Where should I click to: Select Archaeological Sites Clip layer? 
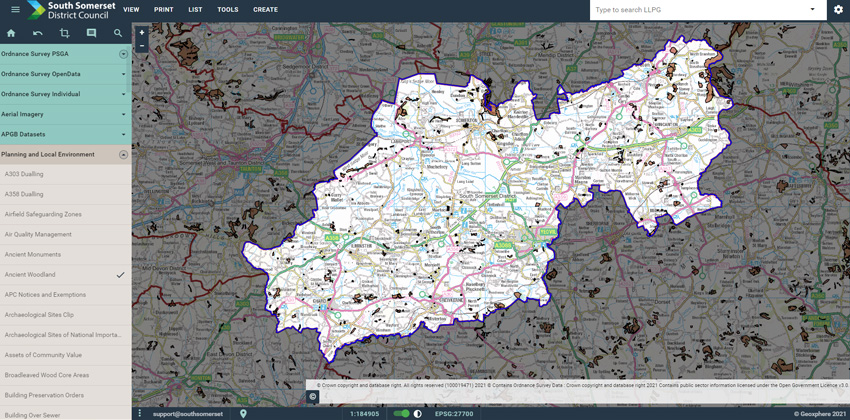66,315
